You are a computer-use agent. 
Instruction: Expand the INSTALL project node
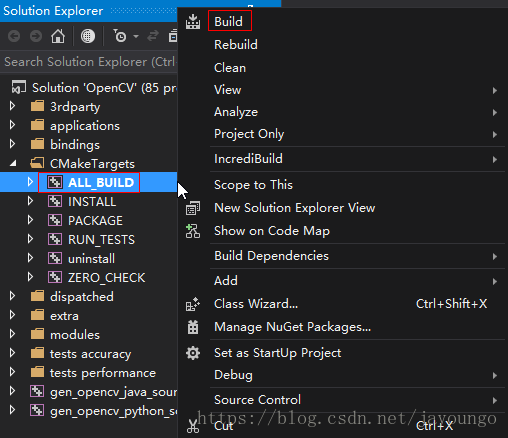(30, 201)
